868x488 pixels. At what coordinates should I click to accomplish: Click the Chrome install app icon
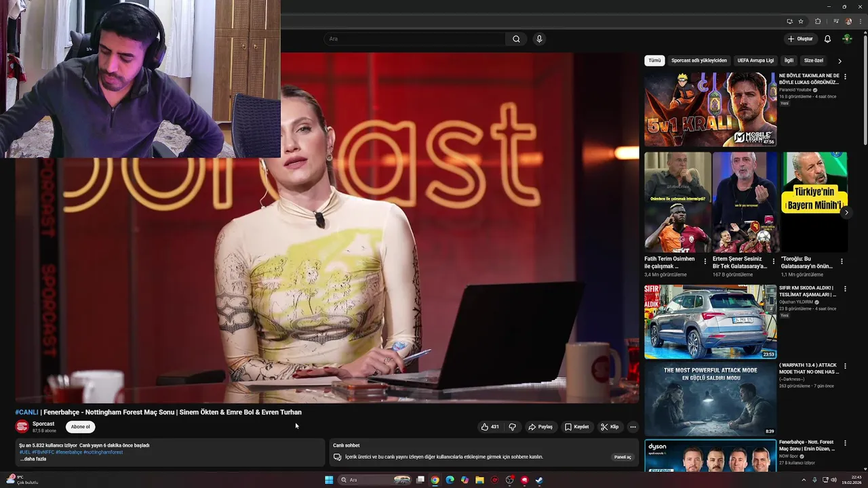tap(789, 21)
